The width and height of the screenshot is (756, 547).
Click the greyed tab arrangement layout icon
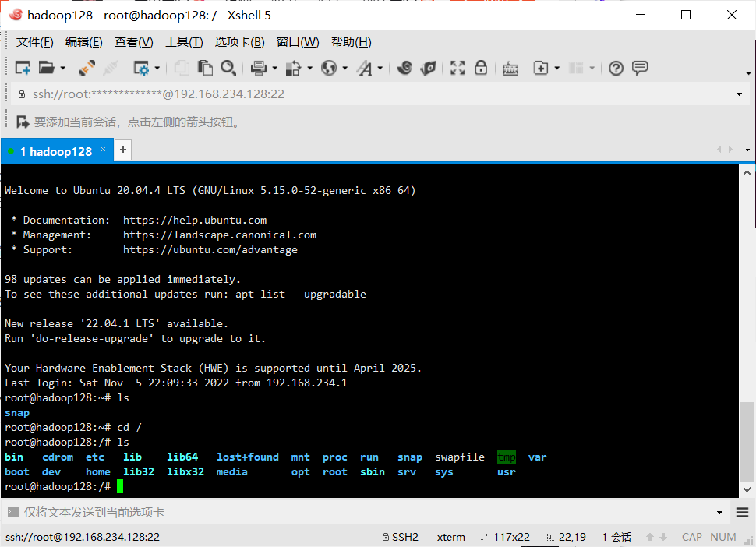576,68
